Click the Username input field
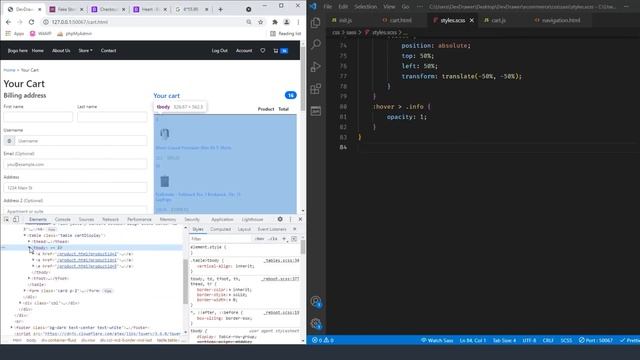The width and height of the screenshot is (640, 360). 81,140
